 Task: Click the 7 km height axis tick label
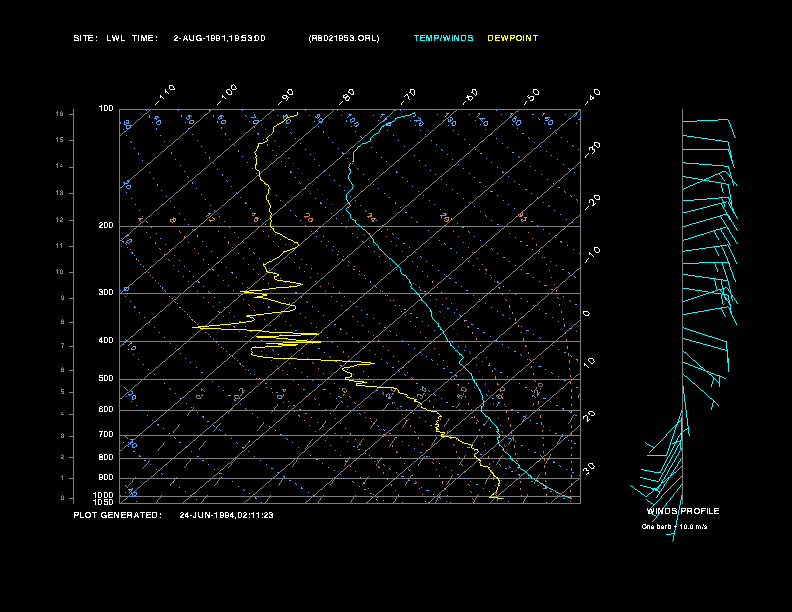[63, 346]
